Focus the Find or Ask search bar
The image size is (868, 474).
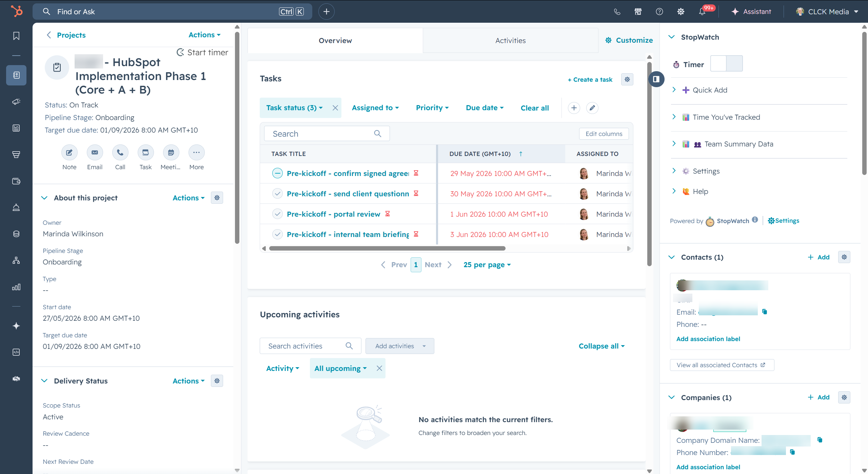coord(172,12)
